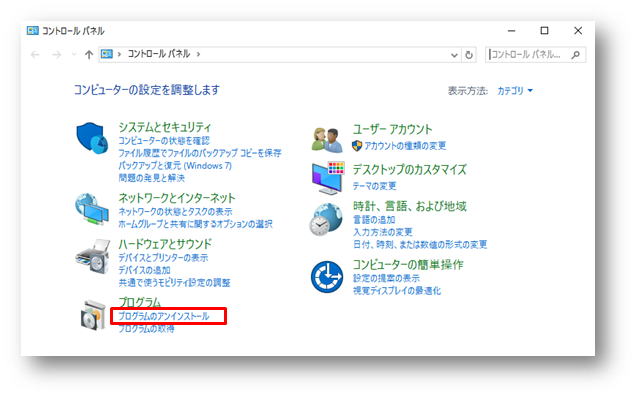The height and width of the screenshot is (398, 637).
Task: Open the Desktop Customization monitor icon
Action: (x=328, y=178)
